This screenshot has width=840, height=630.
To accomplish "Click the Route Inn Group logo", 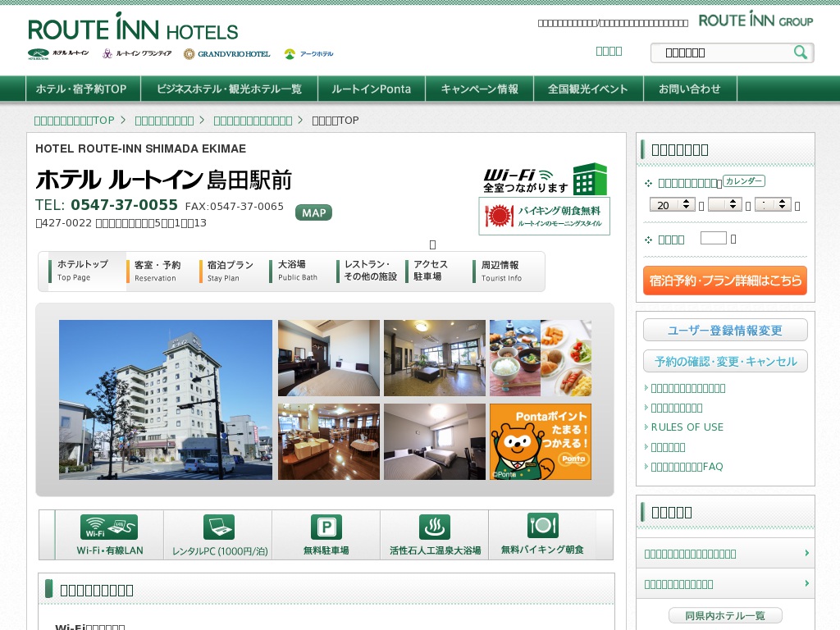I will click(756, 21).
